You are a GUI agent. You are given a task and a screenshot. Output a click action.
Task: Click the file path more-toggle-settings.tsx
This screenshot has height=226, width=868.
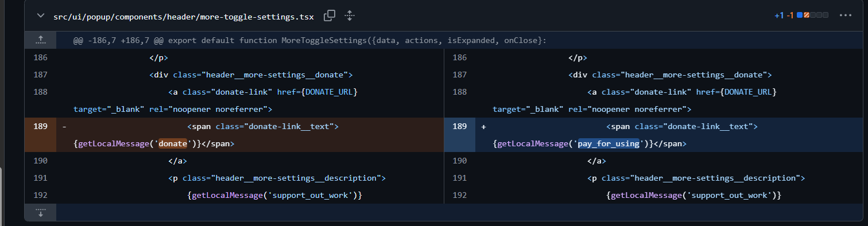[x=184, y=17]
